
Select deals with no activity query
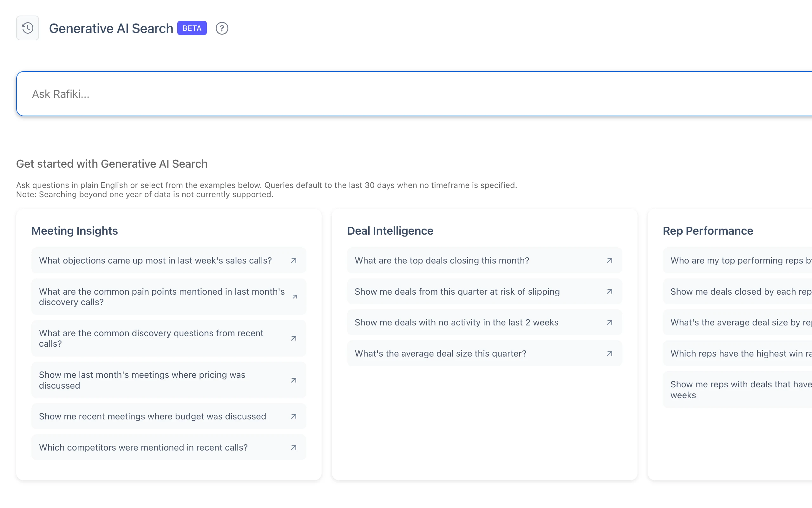[485, 322]
